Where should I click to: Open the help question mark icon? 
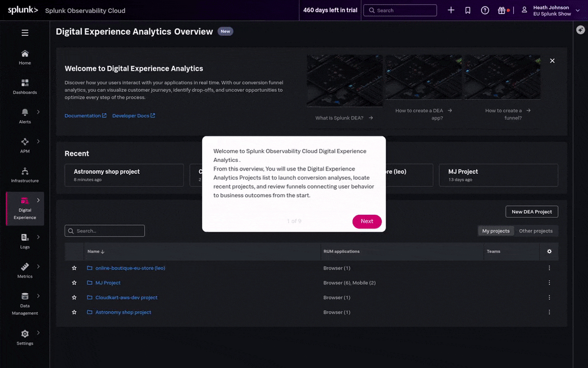pyautogui.click(x=485, y=11)
